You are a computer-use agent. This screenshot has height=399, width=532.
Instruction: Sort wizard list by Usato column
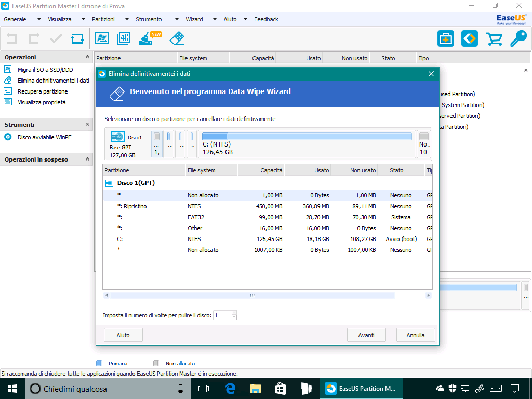tap(308, 170)
